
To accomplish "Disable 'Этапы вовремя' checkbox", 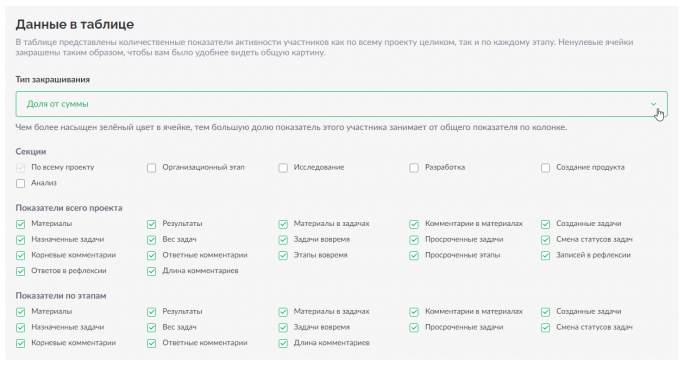I will pos(283,256).
